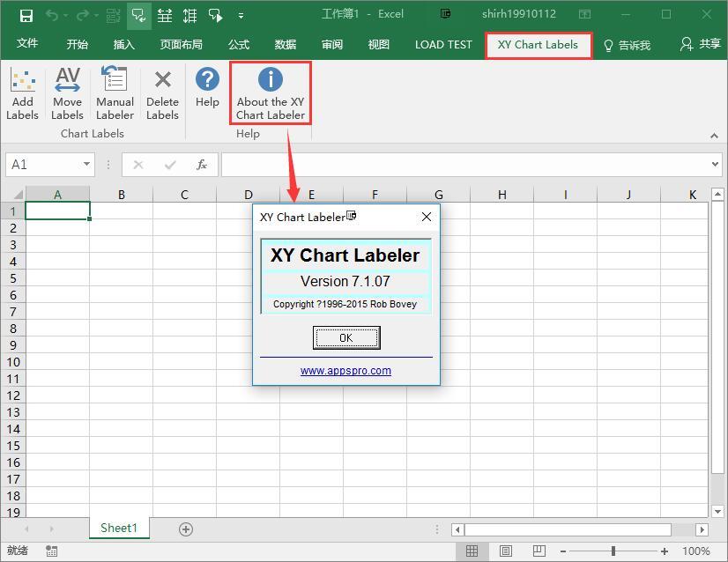The width and height of the screenshot is (728, 562).
Task: Click the fx insert function icon
Action: coord(202,165)
